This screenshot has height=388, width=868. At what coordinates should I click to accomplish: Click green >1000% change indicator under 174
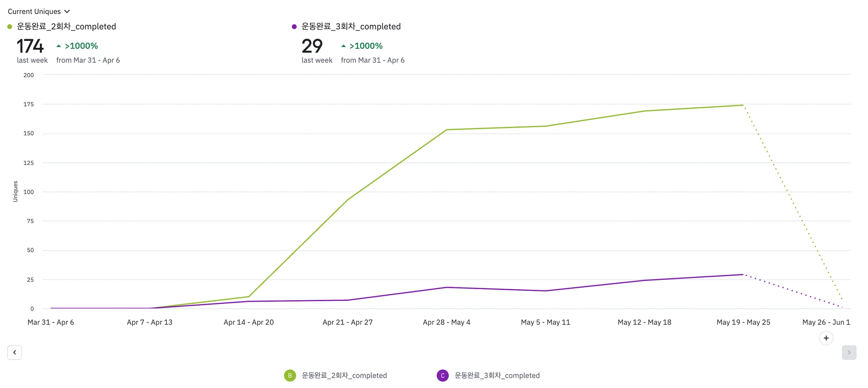coord(81,46)
